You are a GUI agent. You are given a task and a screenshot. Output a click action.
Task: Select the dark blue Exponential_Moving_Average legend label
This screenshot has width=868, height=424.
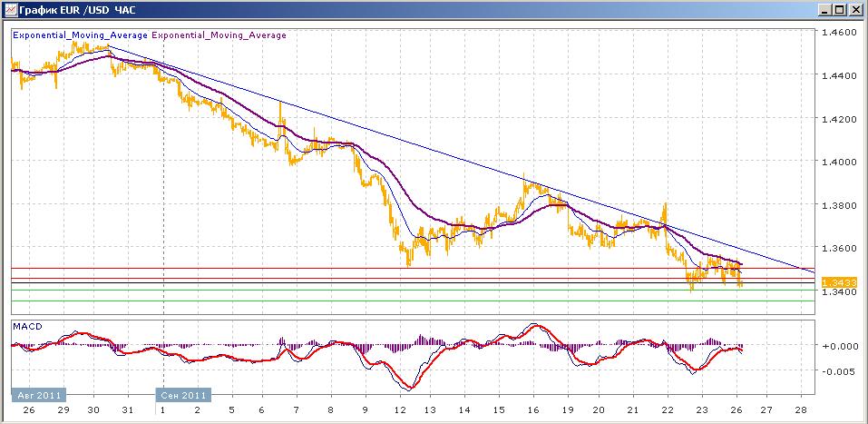80,35
